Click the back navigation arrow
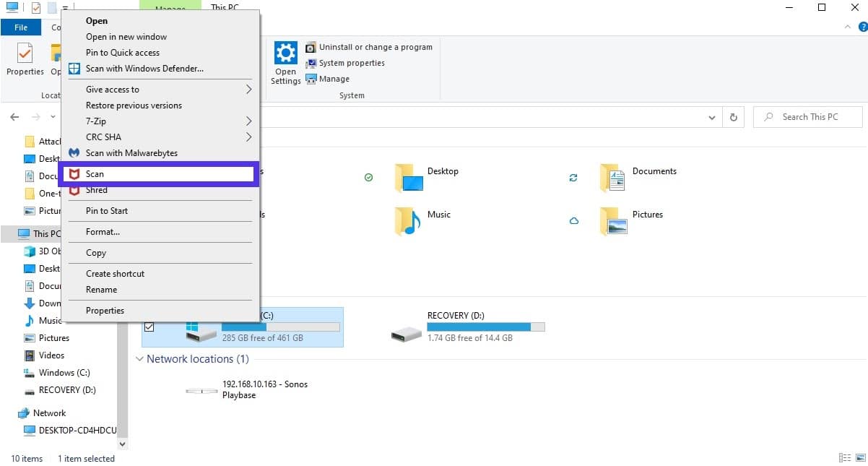This screenshot has height=466, width=868. (14, 116)
